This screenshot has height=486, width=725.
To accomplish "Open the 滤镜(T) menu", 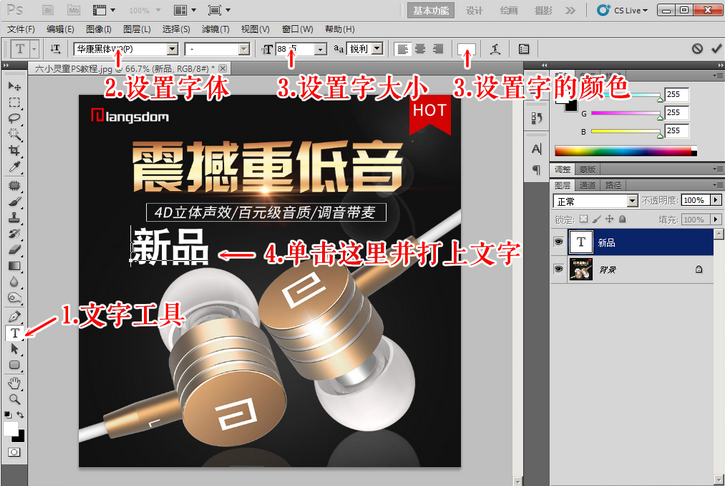I will (215, 29).
